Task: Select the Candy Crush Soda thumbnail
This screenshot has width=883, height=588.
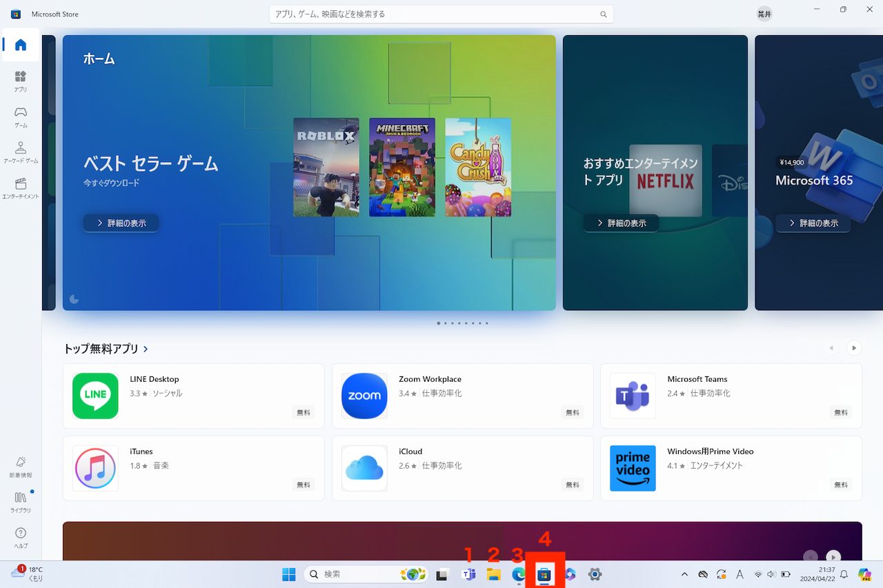Action: click(478, 168)
